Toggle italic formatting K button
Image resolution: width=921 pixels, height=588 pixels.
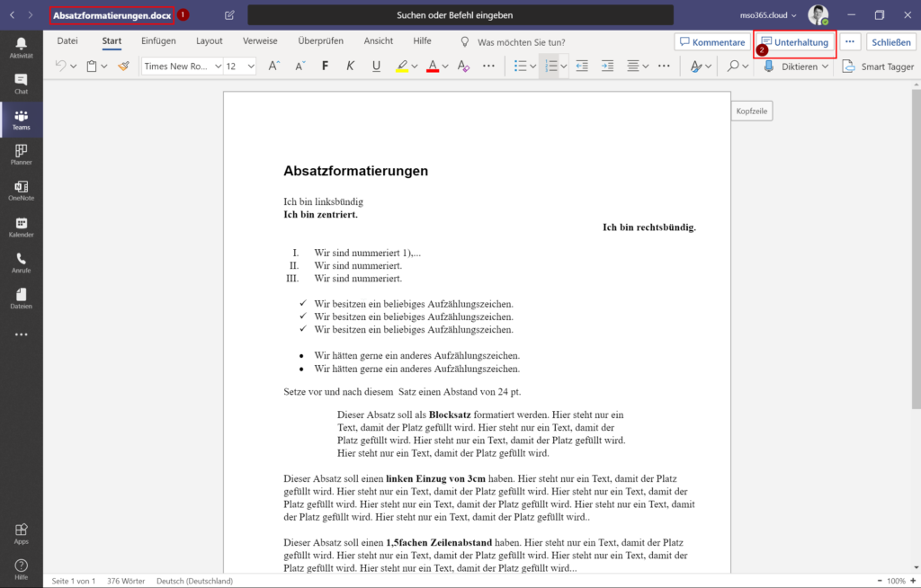click(350, 66)
